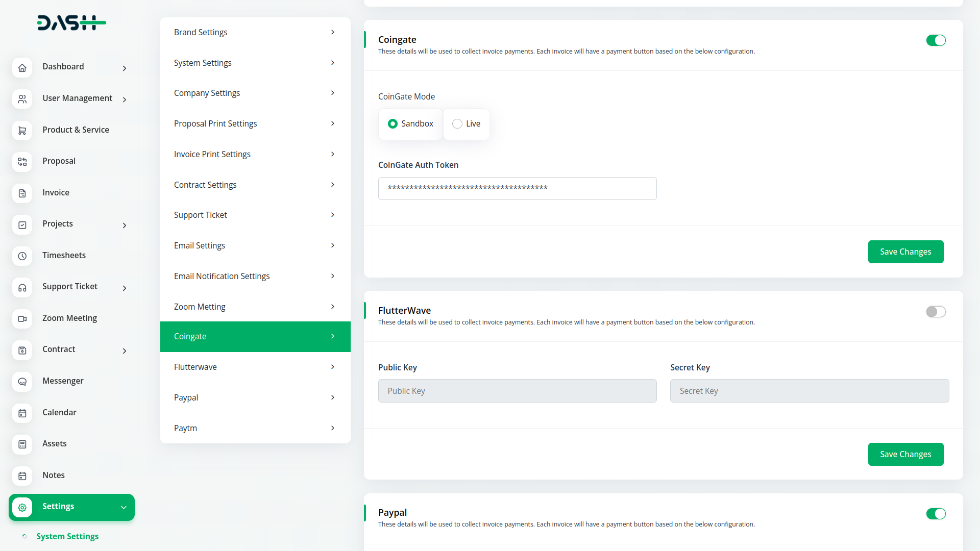The height and width of the screenshot is (551, 980).
Task: Open Timesheets via its clock icon
Action: tap(22, 256)
